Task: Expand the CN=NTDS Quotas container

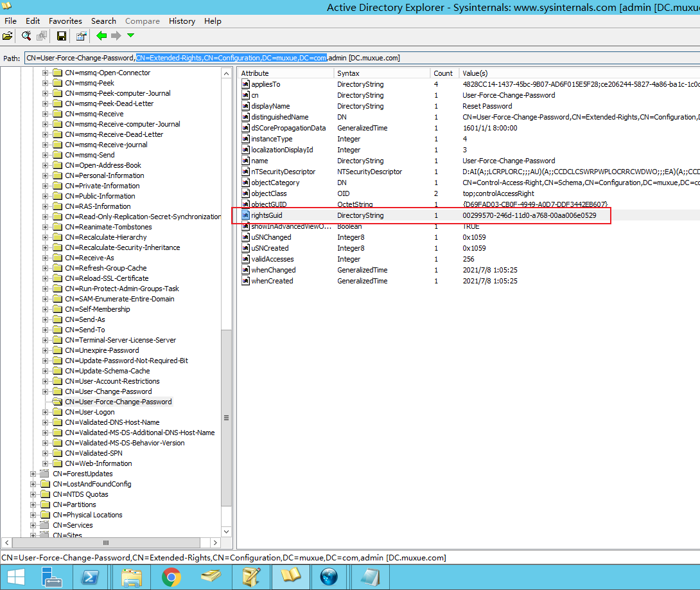Action: click(33, 494)
